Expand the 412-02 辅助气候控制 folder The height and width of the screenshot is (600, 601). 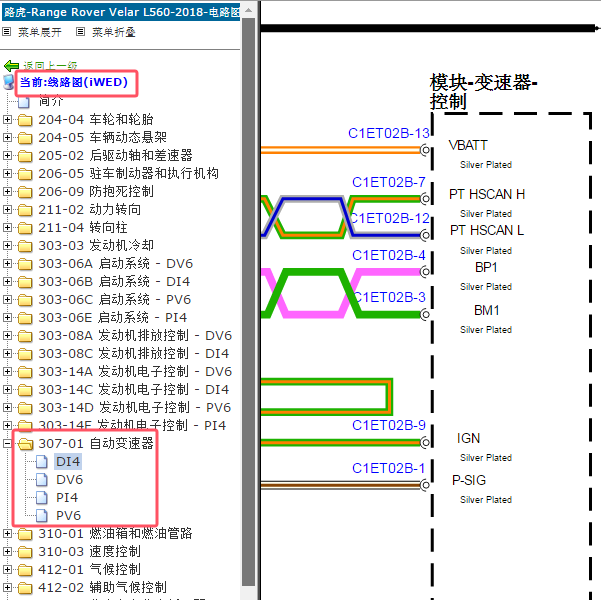point(7,587)
